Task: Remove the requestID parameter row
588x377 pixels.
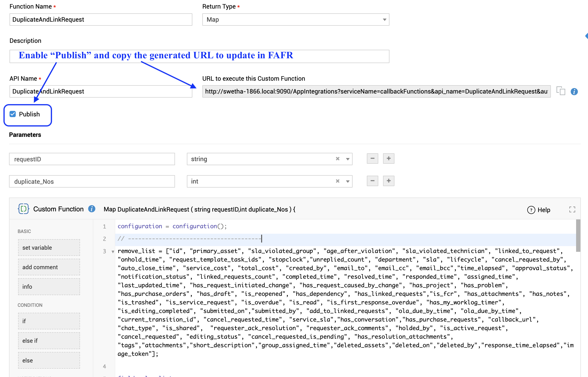Action: pos(372,159)
